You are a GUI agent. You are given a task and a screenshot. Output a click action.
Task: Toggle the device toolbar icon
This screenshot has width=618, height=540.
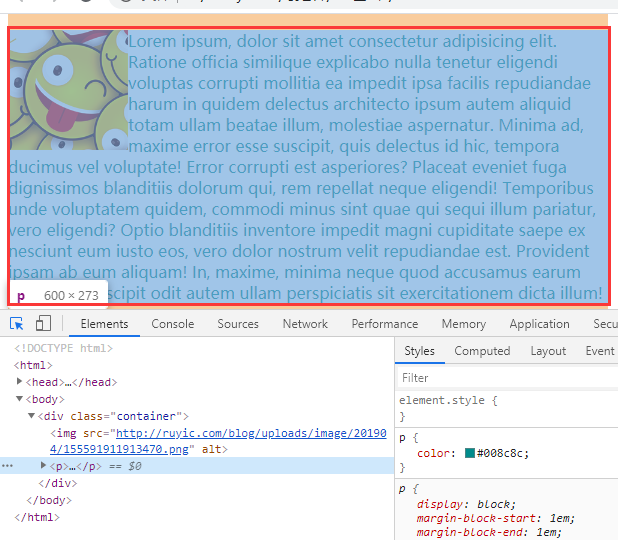coord(43,323)
